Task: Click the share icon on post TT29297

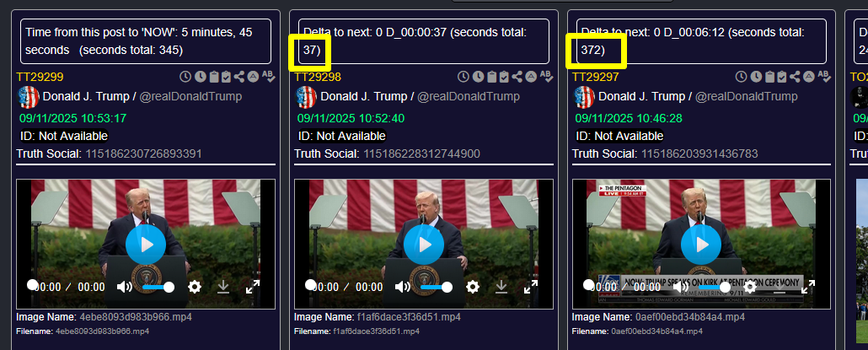Action: click(x=796, y=77)
